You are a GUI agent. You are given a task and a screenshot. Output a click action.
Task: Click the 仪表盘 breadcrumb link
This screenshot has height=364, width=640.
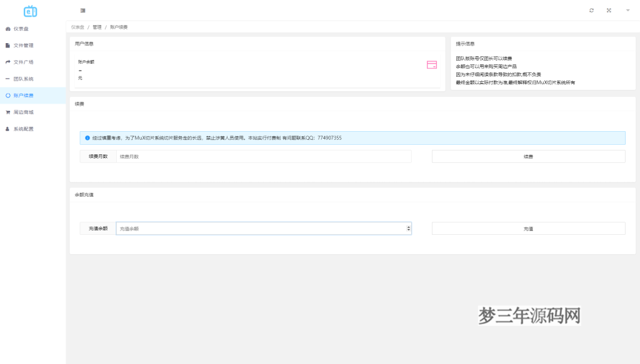pos(77,27)
